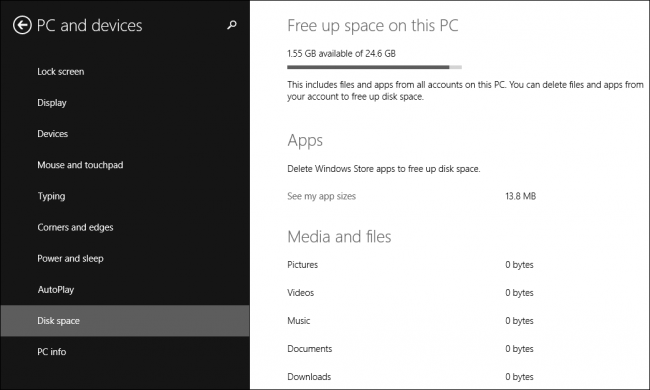The width and height of the screenshot is (650, 390).
Task: Click the Music row label
Action: click(298, 321)
